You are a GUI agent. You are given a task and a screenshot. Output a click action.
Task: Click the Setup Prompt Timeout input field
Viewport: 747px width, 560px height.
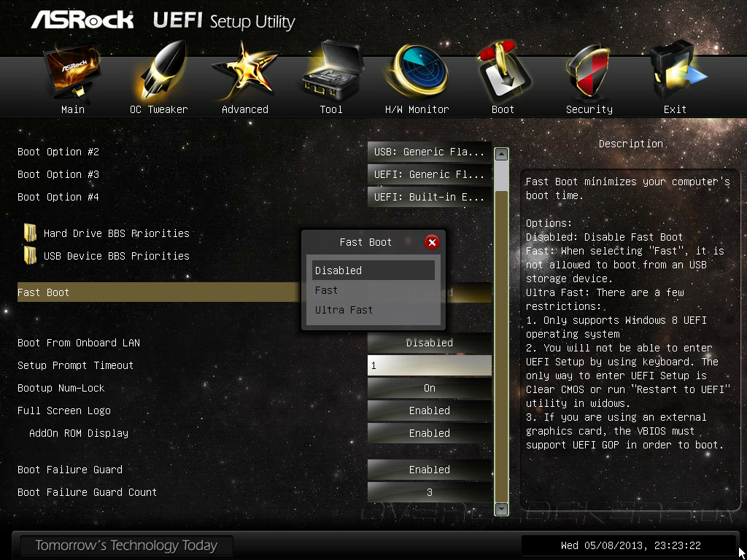(429, 365)
